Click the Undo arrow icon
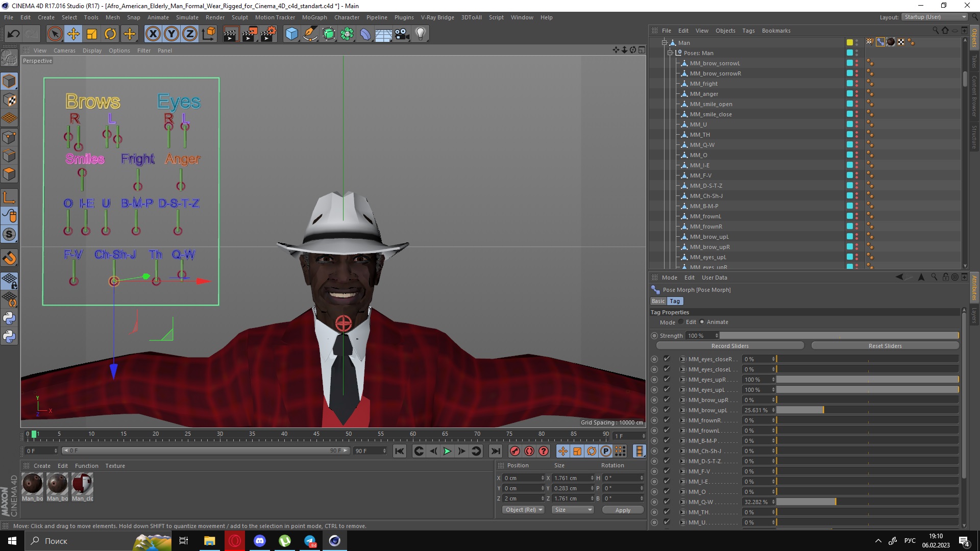The height and width of the screenshot is (551, 980). point(14,34)
